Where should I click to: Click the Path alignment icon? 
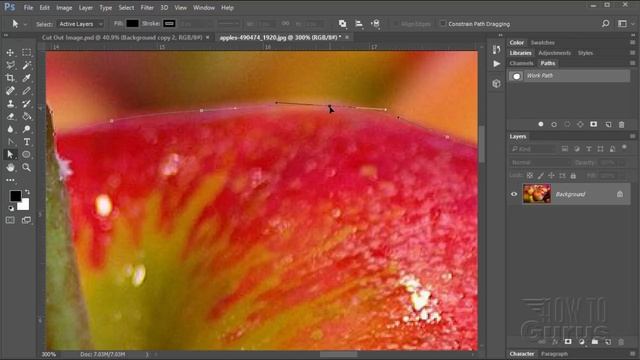tap(359, 24)
